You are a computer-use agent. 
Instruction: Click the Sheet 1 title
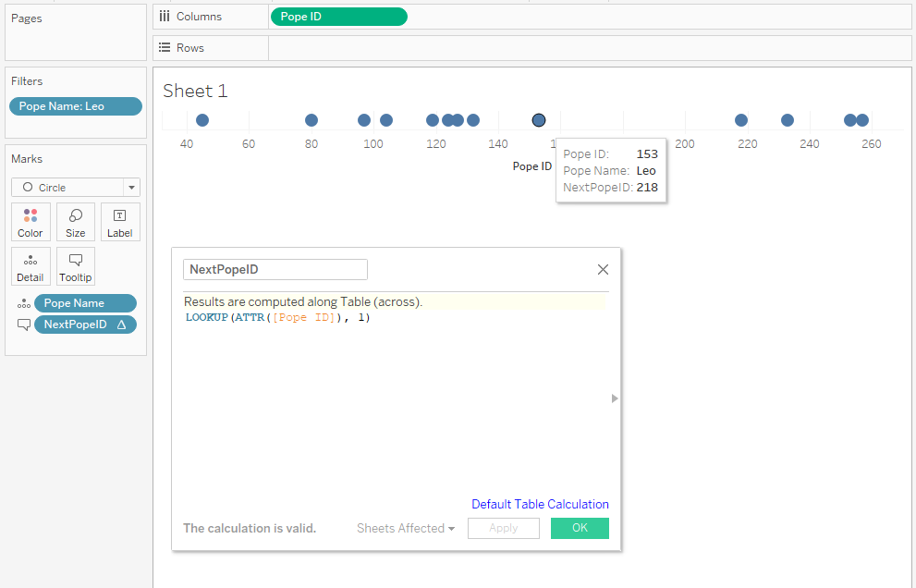click(195, 91)
